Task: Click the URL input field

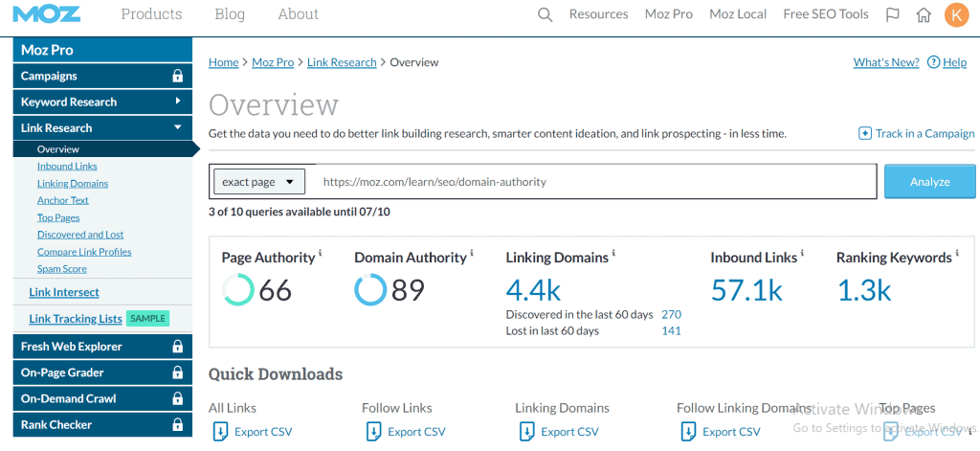Action: [x=592, y=182]
